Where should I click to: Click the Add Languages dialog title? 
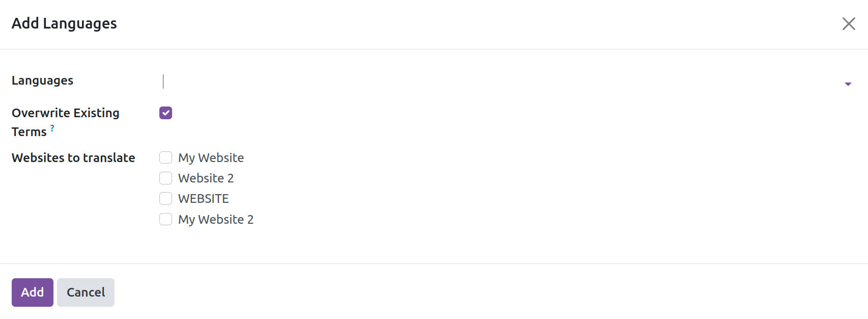(x=64, y=23)
